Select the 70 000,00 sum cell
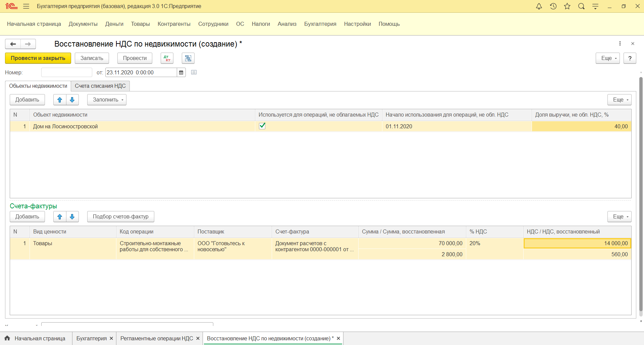The height and width of the screenshot is (345, 644). point(412,243)
